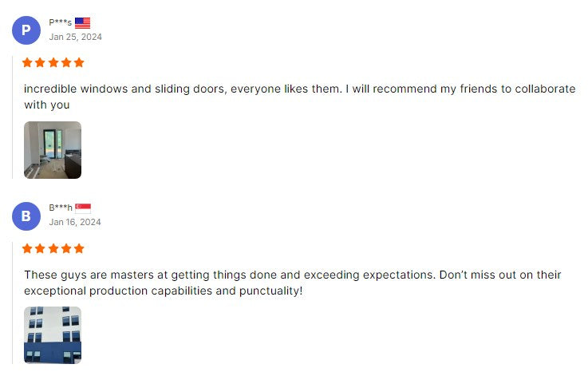Open the building facade photo thumbnail
Screen dimensions: 588x376
point(53,335)
